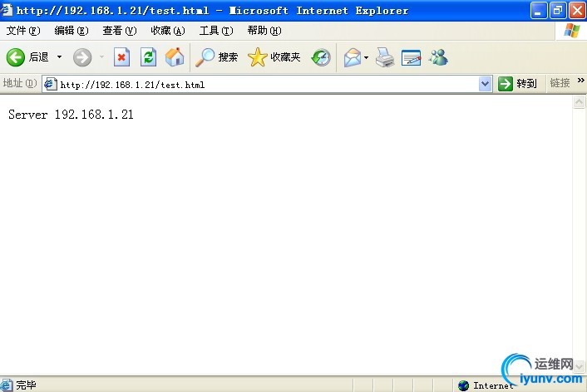Viewport: 587px width, 392px height.
Task: Open the 文件(F) menu
Action: (x=23, y=31)
